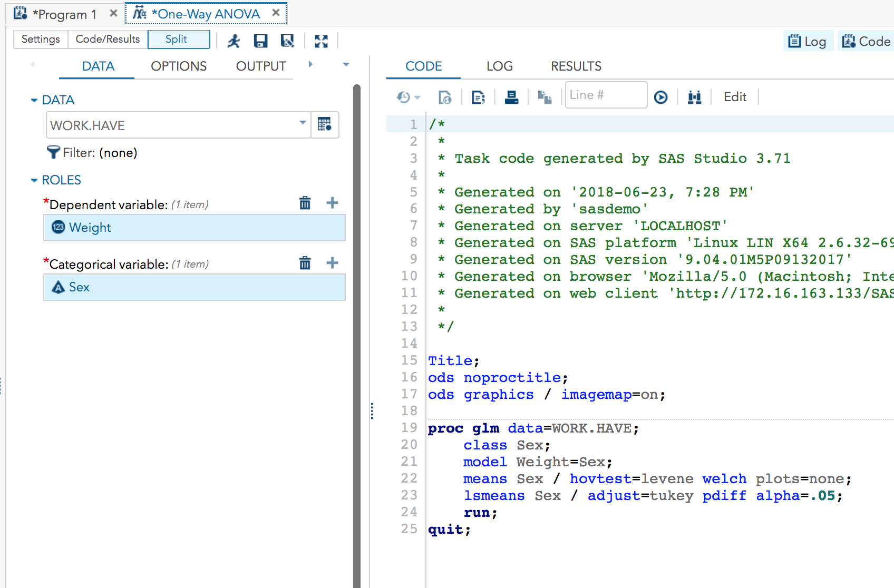The width and height of the screenshot is (894, 588).
Task: Select the Split view toggle
Action: 179,40
